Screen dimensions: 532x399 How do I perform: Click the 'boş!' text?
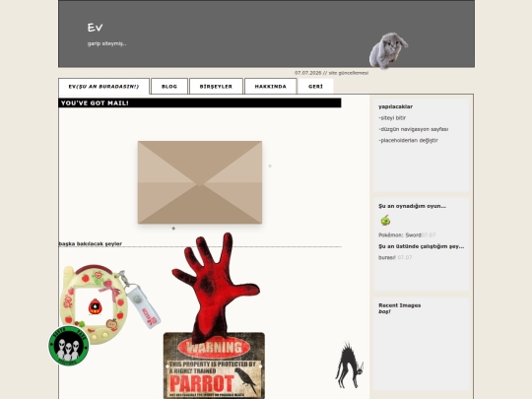pos(384,311)
